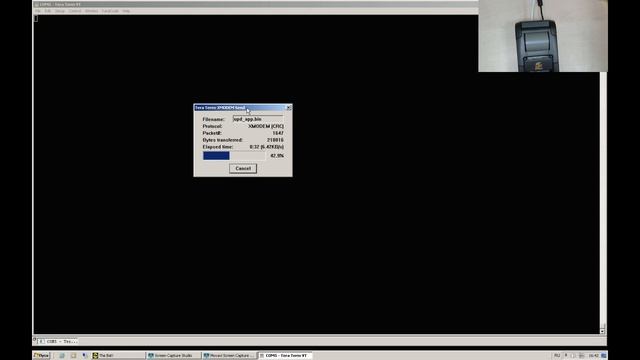Open the Control menu in Tera Term
Image resolution: width=640 pixels, height=360 pixels.
[x=75, y=11]
